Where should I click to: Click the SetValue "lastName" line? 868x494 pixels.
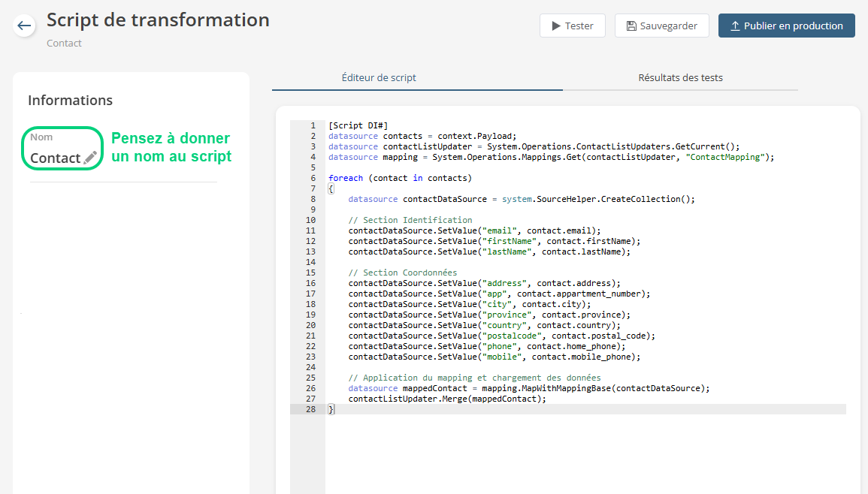pos(489,252)
